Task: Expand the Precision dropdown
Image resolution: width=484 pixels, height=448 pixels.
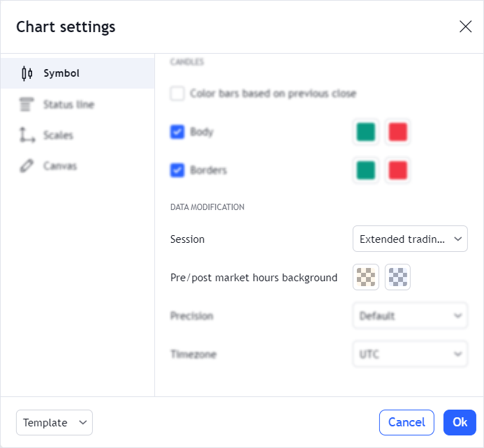Action: [x=410, y=315]
